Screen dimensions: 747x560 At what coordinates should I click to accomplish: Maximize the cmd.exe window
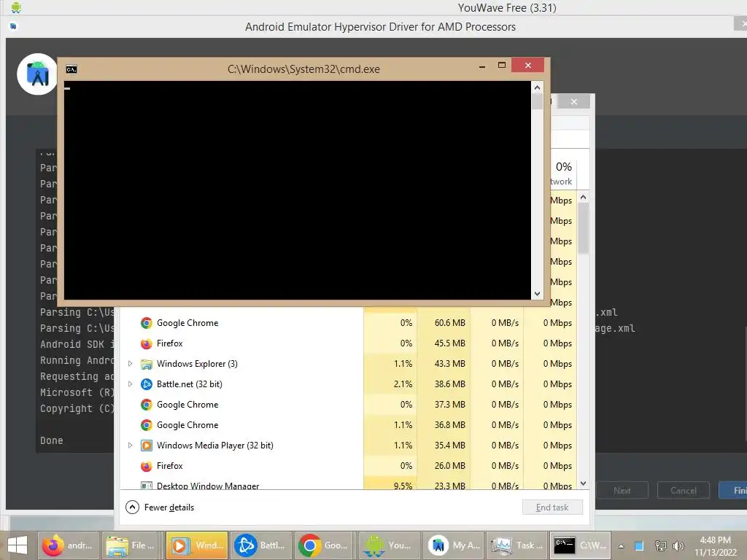tap(502, 65)
